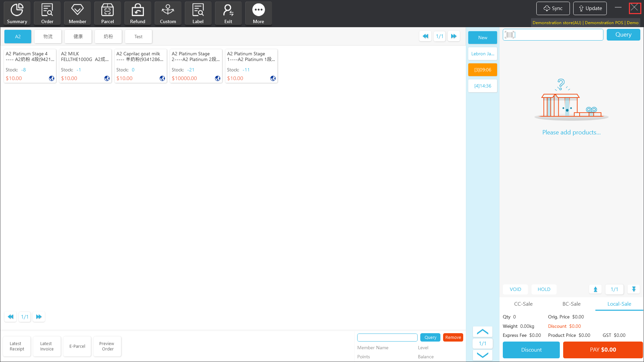Select the 奶粉 category tab
The height and width of the screenshot is (362, 644).
pos(108,37)
